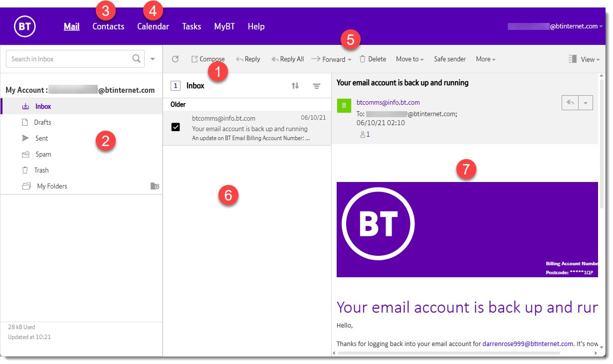Click the green B sender avatar
Image resolution: width=613 pixels, height=364 pixels.
[x=344, y=105]
